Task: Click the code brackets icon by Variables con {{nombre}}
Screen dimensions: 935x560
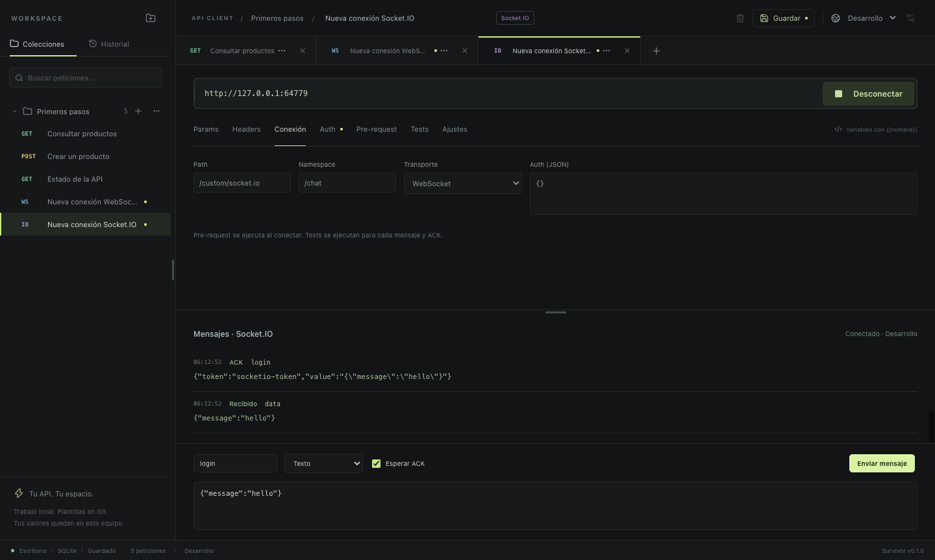Action: tap(838, 129)
